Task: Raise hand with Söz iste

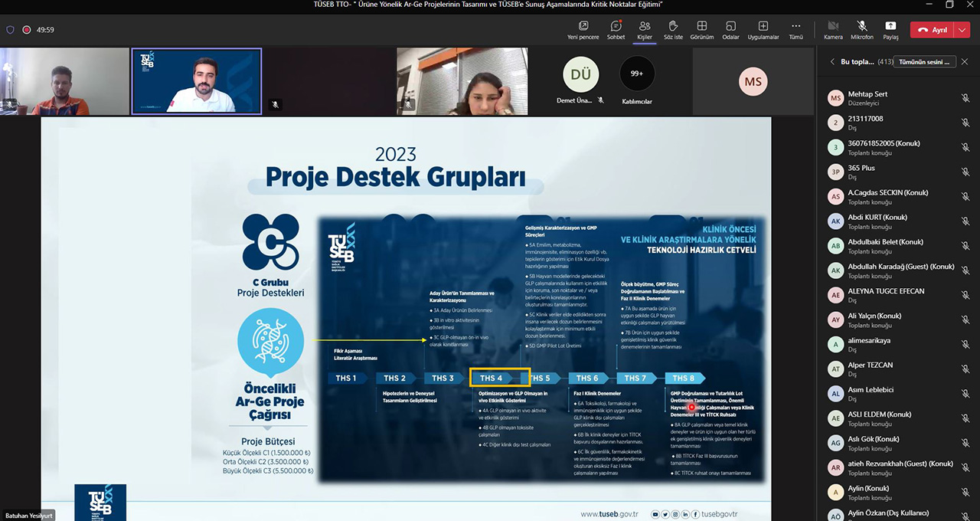Action: [673, 30]
